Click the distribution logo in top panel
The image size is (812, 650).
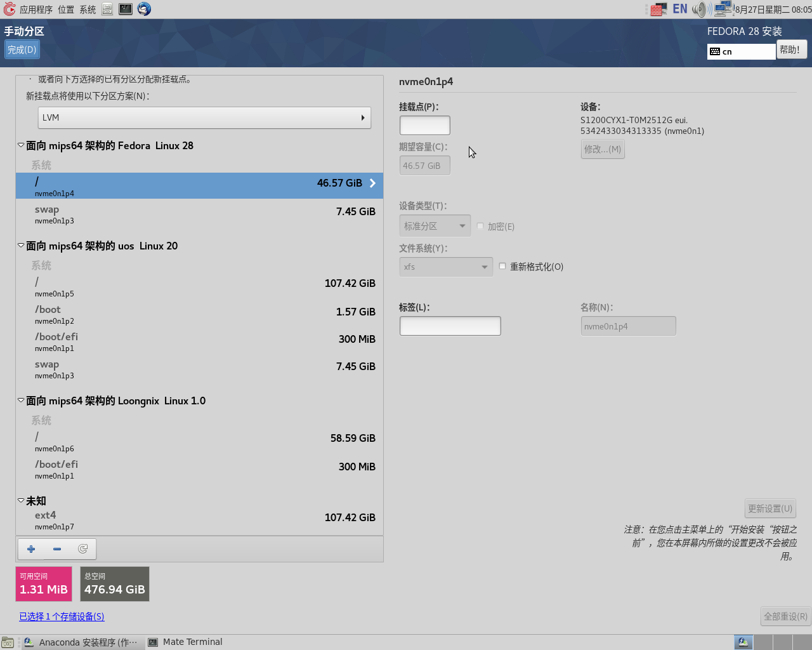[x=9, y=9]
